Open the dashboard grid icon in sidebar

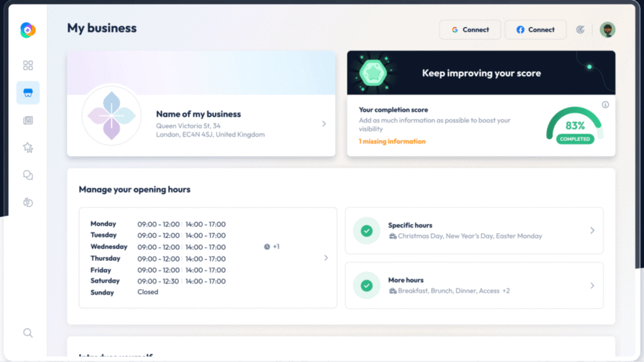pos(28,65)
